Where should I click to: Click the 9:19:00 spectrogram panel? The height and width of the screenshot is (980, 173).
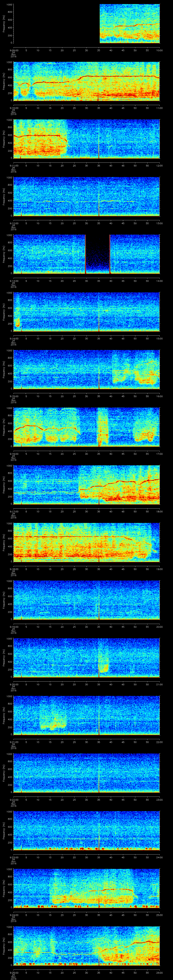pos(86,600)
